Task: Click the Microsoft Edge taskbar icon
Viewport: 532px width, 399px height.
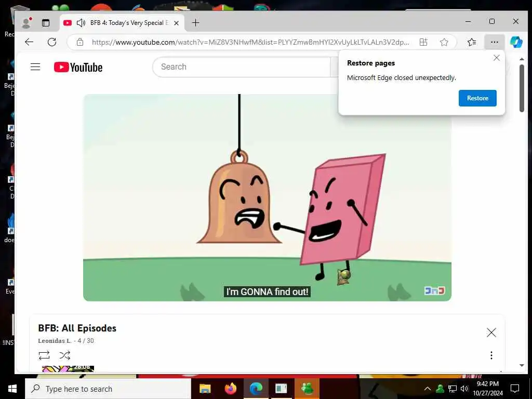Action: pos(256,389)
